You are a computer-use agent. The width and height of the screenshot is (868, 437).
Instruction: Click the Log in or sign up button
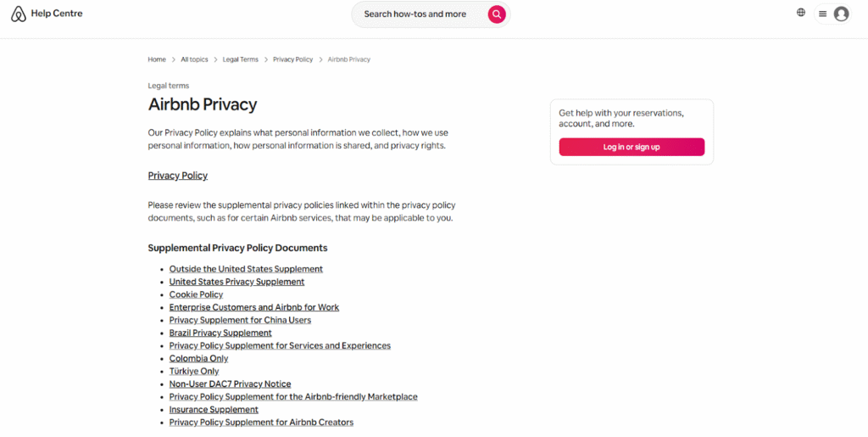coord(632,147)
